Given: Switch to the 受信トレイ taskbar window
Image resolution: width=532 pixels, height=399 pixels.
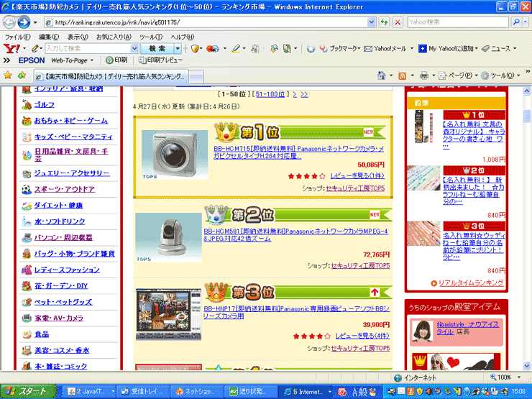Looking at the screenshot, I should [142, 392].
